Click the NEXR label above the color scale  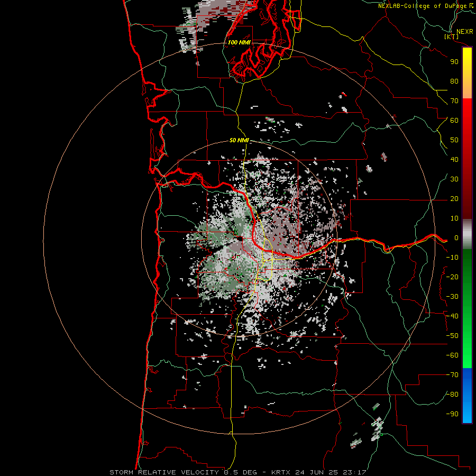pos(465,32)
